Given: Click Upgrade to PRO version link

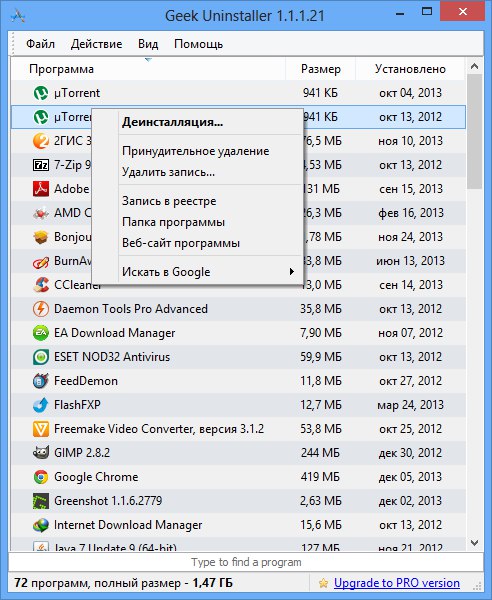Looking at the screenshot, I should coord(397,583).
